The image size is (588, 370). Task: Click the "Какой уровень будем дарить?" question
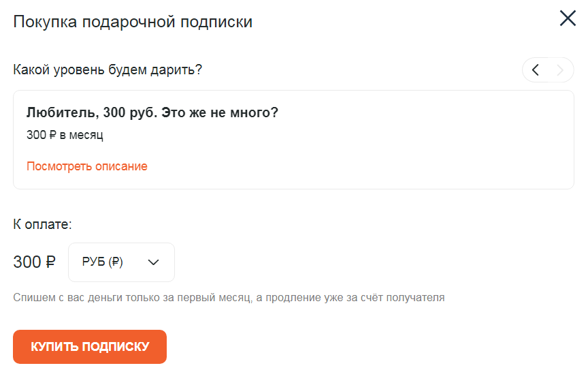tap(108, 70)
